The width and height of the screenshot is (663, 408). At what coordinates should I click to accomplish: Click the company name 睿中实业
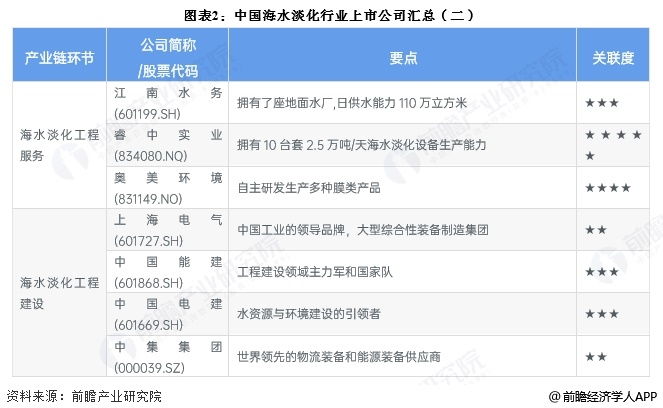pyautogui.click(x=168, y=135)
